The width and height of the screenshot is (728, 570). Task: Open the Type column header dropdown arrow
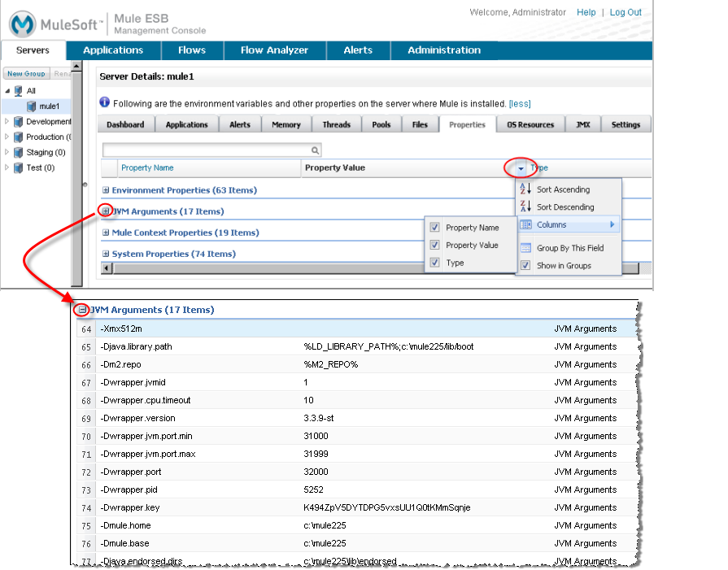click(x=521, y=168)
